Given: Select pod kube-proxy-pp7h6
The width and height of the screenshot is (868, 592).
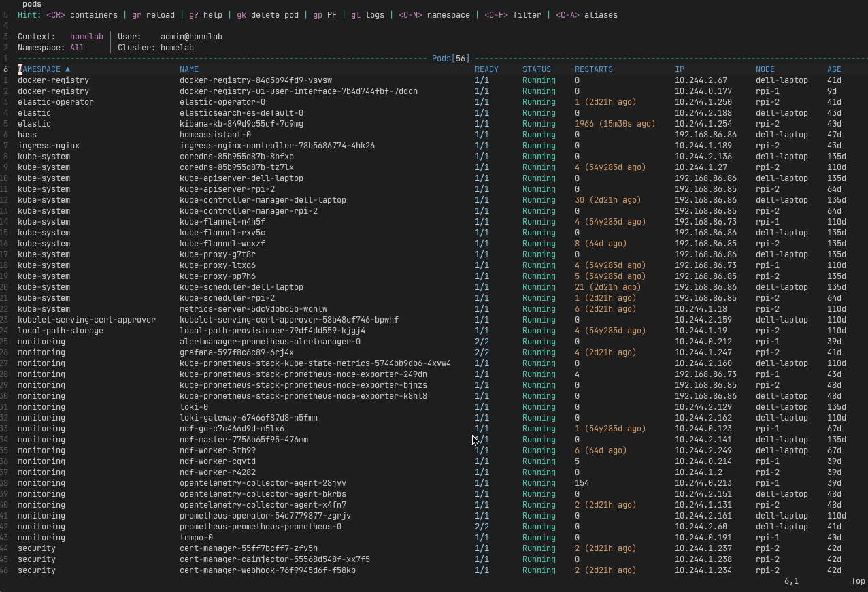Looking at the screenshot, I should [218, 276].
